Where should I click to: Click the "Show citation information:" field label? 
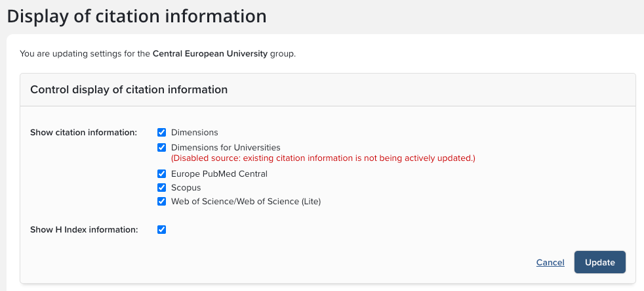(83, 133)
